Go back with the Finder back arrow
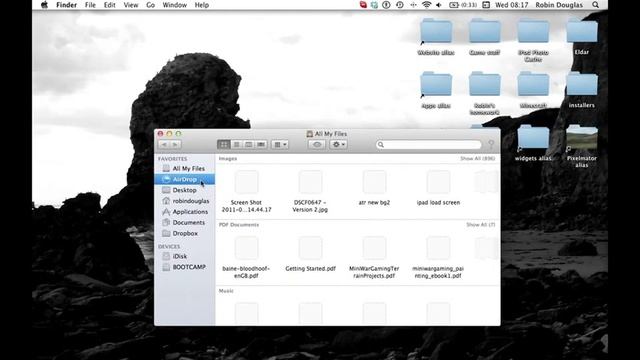 pos(164,144)
